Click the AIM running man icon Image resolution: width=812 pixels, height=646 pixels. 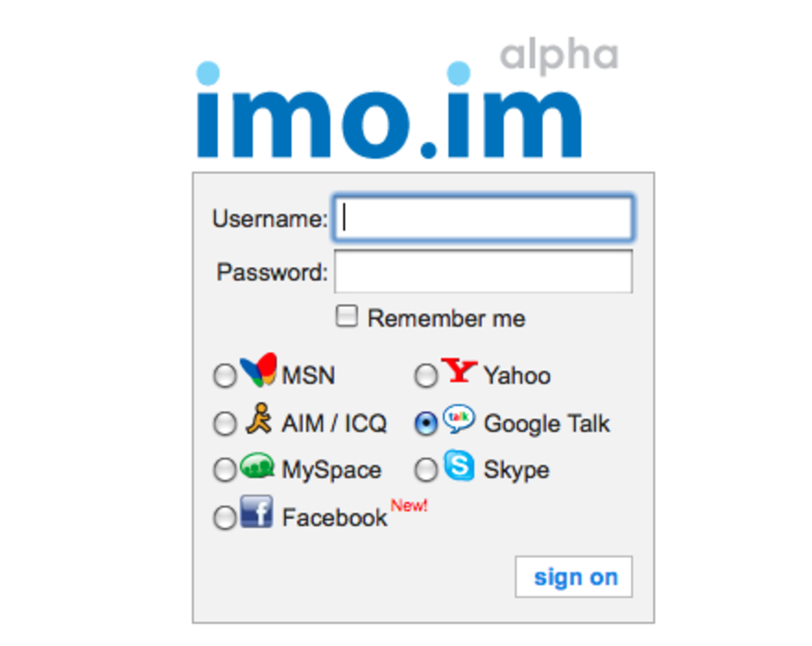click(x=259, y=419)
